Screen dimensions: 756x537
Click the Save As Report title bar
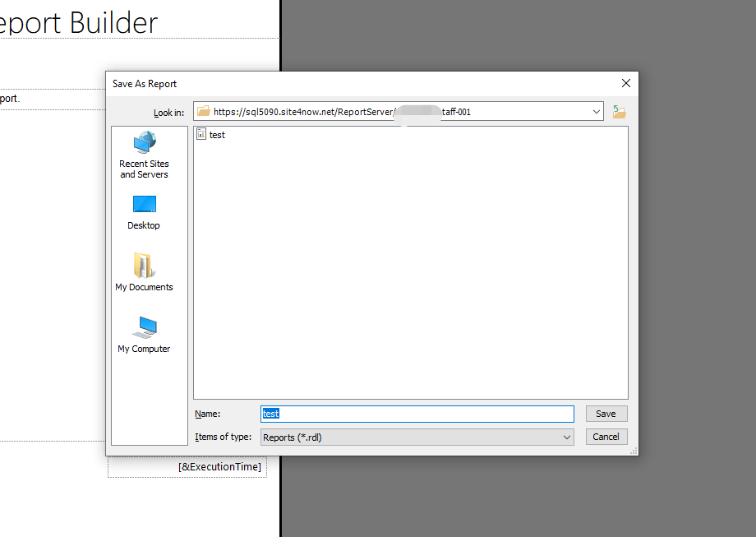click(329, 83)
